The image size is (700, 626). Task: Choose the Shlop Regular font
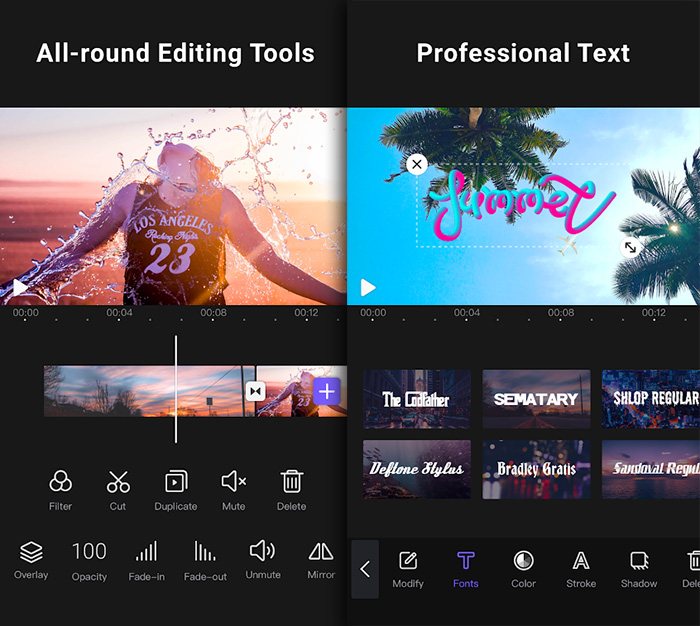point(651,399)
